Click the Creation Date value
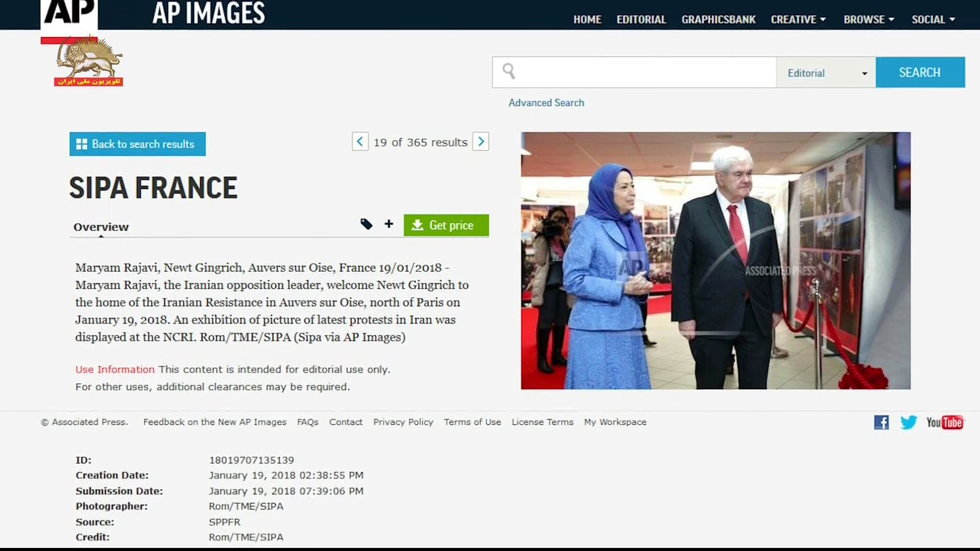980x551 pixels. tap(286, 475)
